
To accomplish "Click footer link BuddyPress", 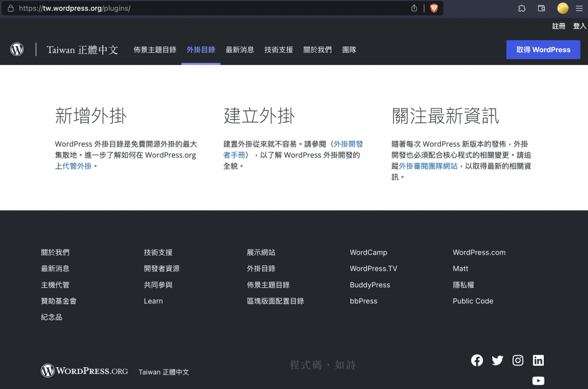I will [x=370, y=285].
